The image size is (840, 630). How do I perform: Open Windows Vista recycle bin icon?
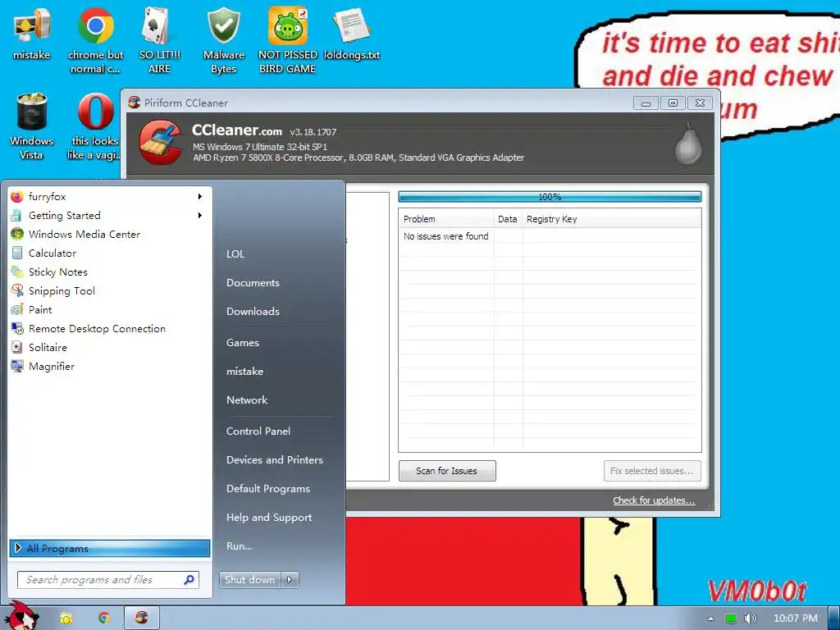point(32,127)
